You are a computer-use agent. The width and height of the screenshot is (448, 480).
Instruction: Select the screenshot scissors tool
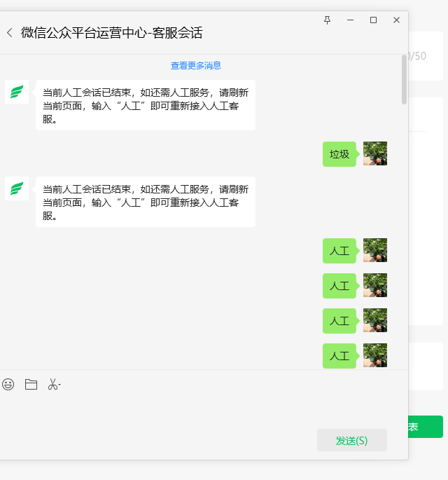coord(54,385)
